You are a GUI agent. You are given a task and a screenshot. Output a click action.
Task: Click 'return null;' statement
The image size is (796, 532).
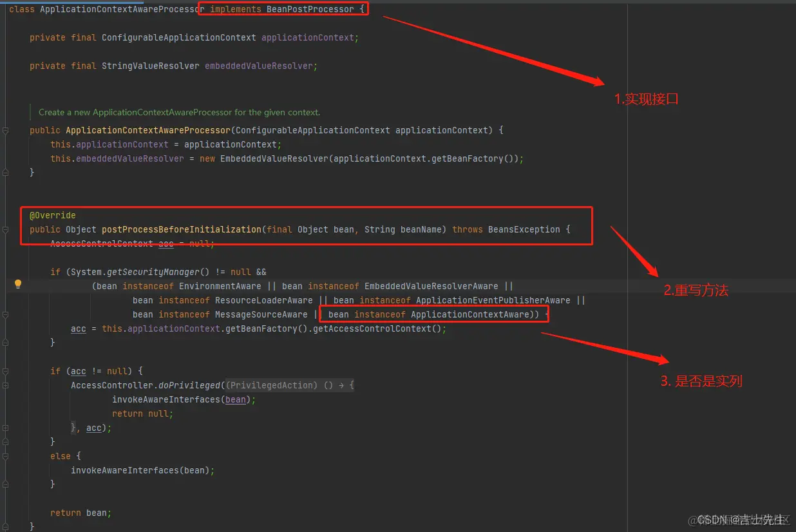[143, 413]
